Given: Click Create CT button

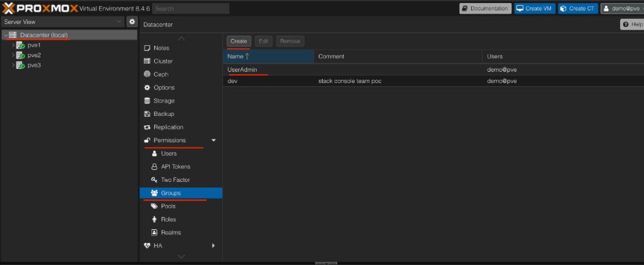Looking at the screenshot, I should tap(578, 9).
